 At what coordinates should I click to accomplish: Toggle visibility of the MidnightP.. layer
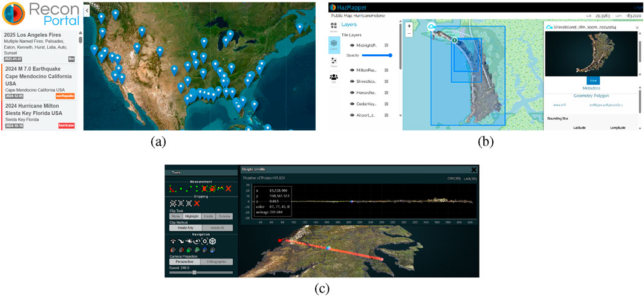pos(353,45)
